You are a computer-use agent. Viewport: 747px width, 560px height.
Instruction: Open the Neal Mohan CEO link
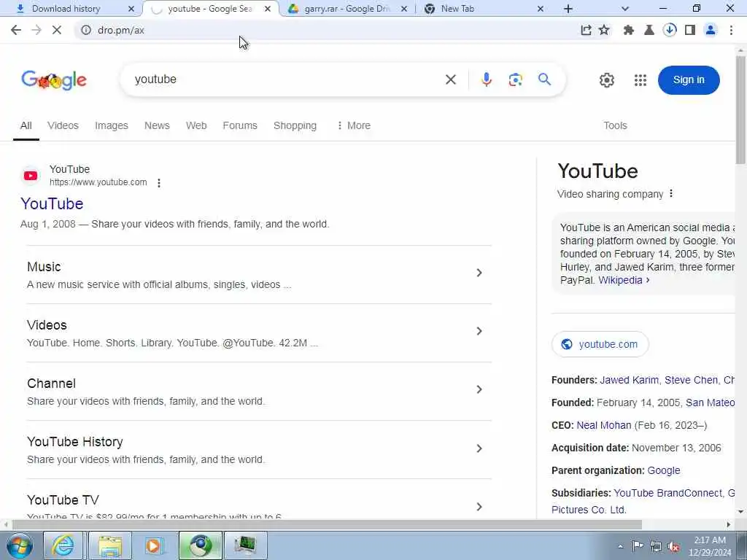tap(603, 425)
